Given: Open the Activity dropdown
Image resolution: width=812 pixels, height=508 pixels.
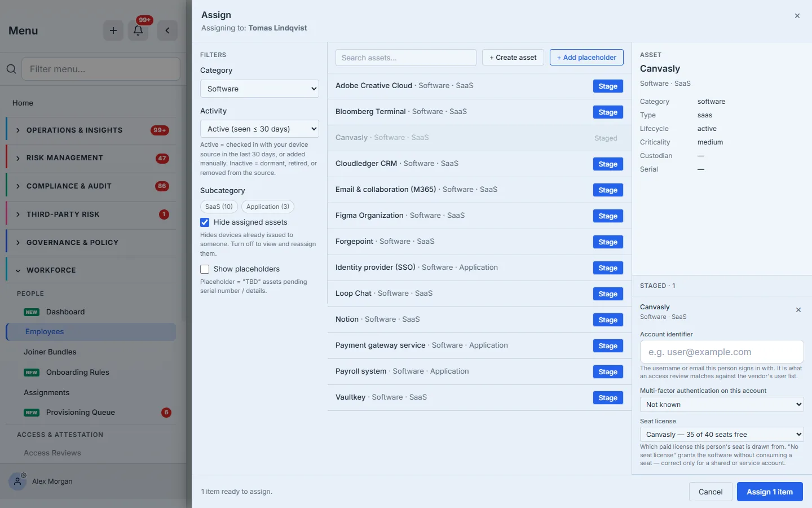Looking at the screenshot, I should [x=259, y=129].
